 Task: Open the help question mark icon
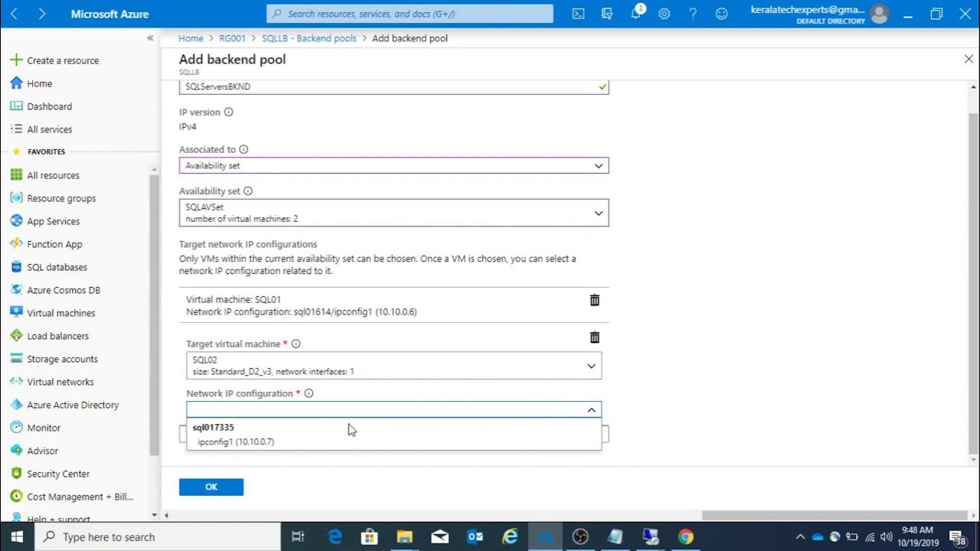pos(693,14)
